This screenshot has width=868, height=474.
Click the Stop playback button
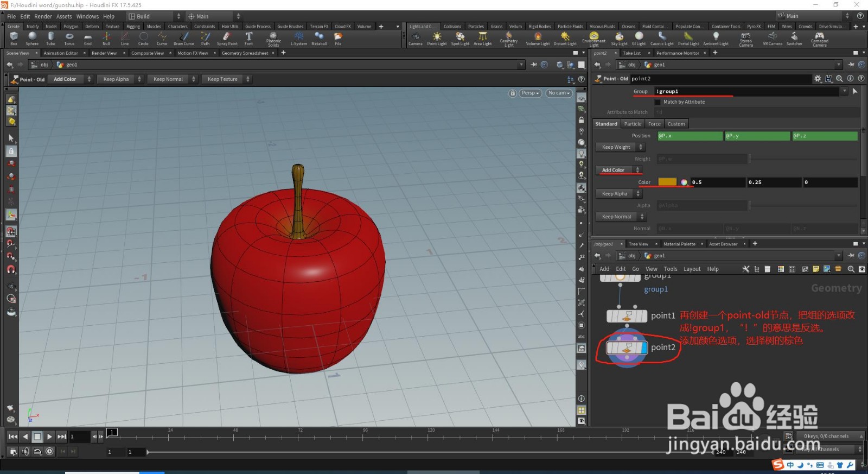point(37,437)
